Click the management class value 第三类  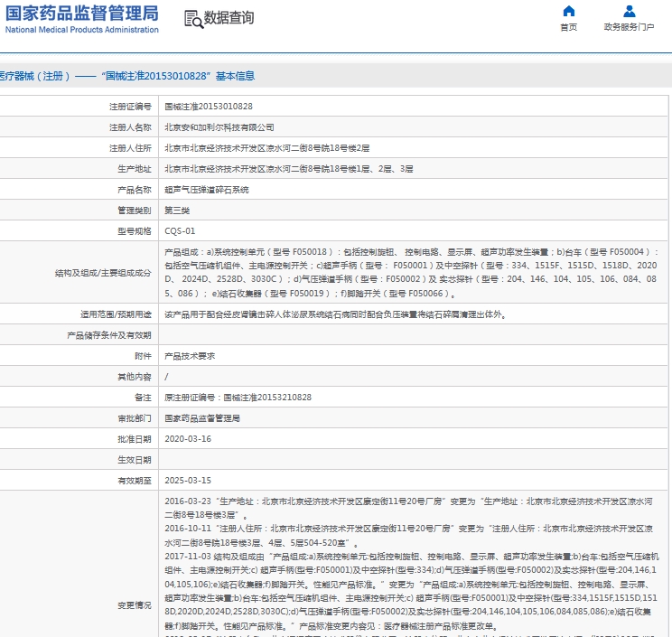coord(177,210)
